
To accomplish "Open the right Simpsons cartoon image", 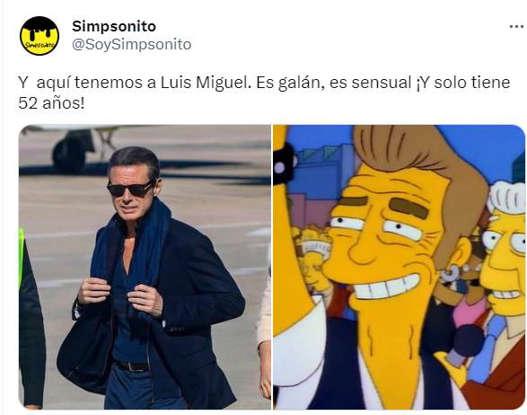I will pyautogui.click(x=399, y=267).
